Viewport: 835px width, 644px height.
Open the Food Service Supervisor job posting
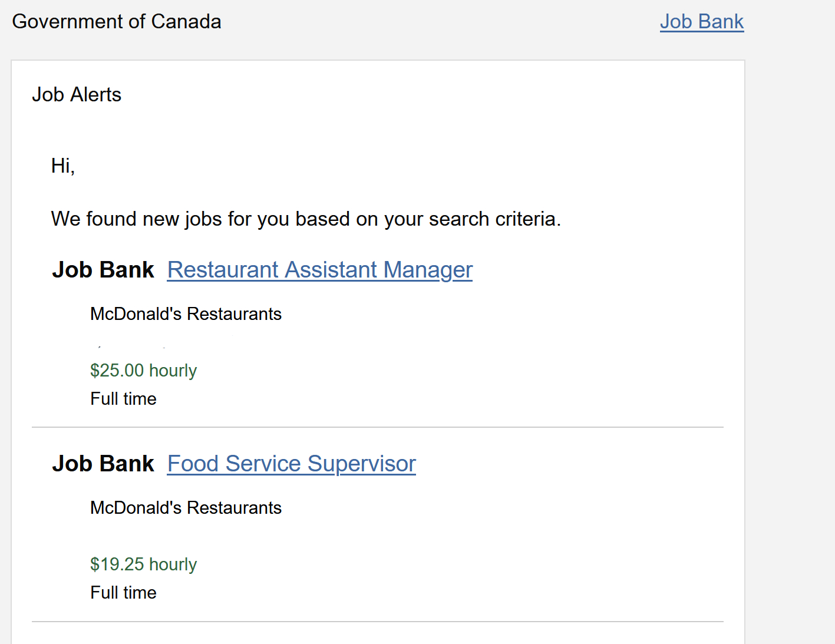click(x=291, y=464)
